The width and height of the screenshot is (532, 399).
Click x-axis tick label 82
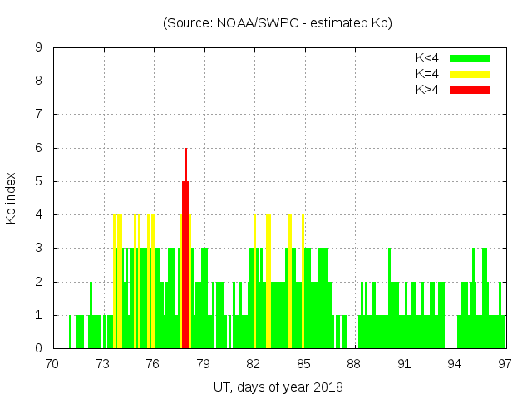(254, 363)
